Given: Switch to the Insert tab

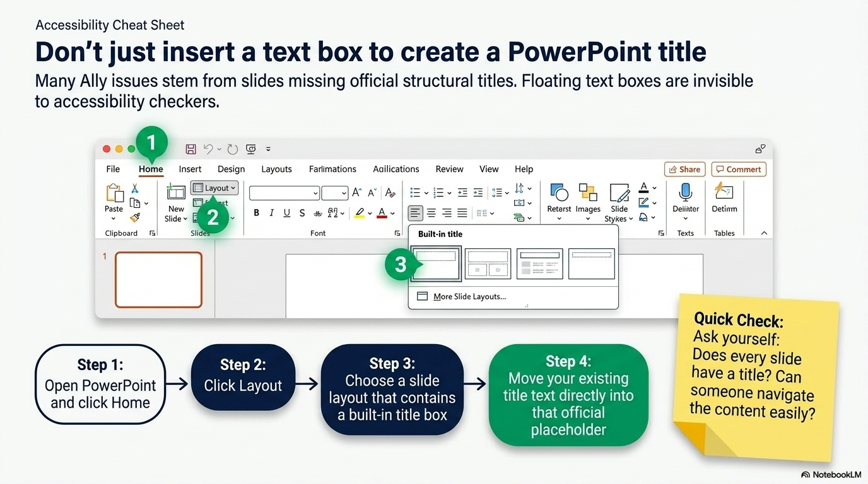Looking at the screenshot, I should (190, 169).
